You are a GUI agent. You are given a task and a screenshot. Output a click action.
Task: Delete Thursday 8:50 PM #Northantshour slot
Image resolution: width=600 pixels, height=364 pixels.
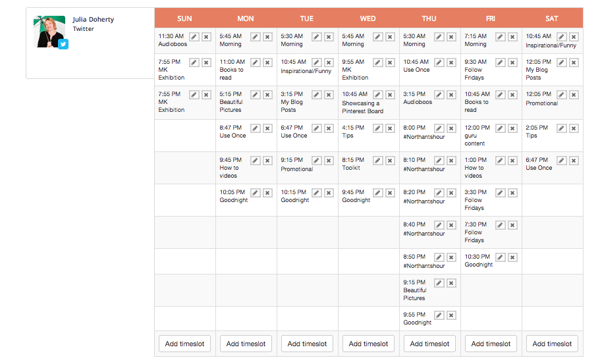(451, 257)
